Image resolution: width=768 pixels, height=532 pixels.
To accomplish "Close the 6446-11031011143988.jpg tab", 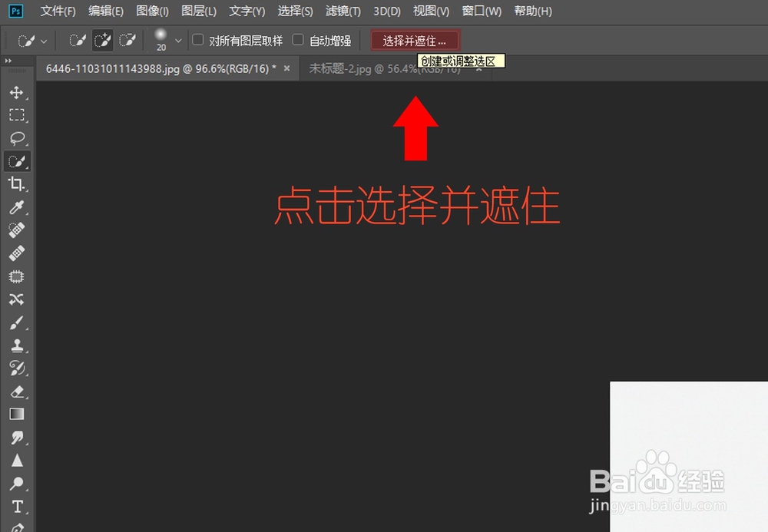I will [x=287, y=68].
